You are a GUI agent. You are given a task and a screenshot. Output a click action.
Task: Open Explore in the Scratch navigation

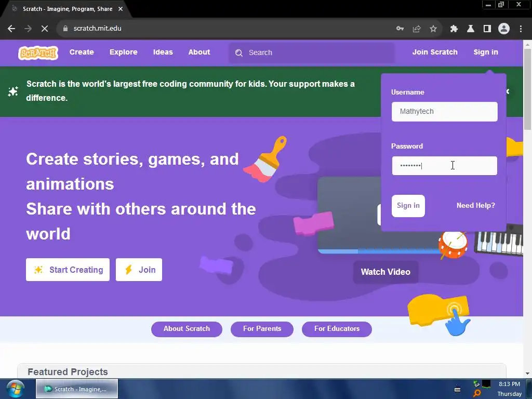coord(124,52)
